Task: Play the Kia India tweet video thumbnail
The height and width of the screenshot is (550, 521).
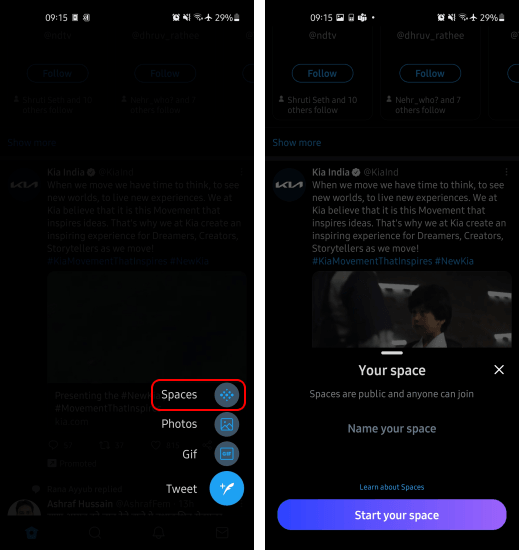Action: coord(412,309)
